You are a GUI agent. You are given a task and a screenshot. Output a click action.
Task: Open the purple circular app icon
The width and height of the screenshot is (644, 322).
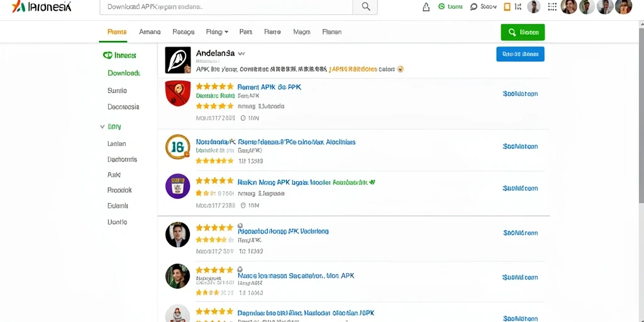tap(178, 186)
